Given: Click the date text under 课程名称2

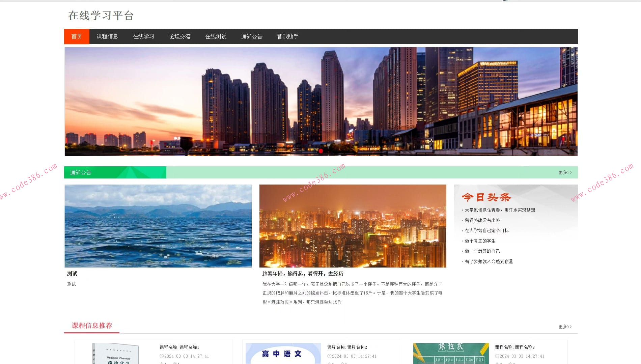Looking at the screenshot, I should pyautogui.click(x=354, y=356).
